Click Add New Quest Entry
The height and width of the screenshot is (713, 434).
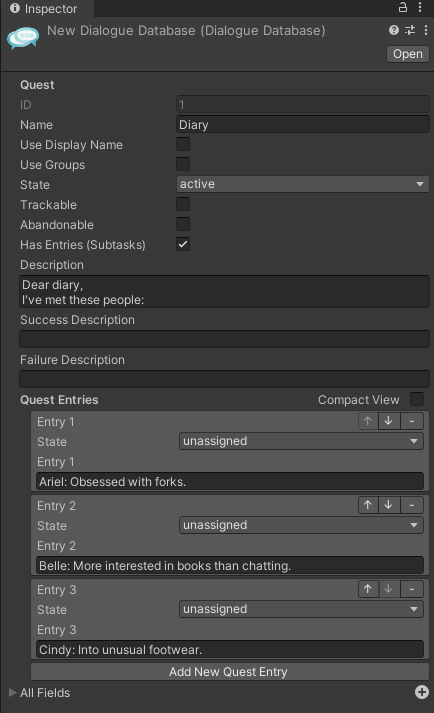230,672
